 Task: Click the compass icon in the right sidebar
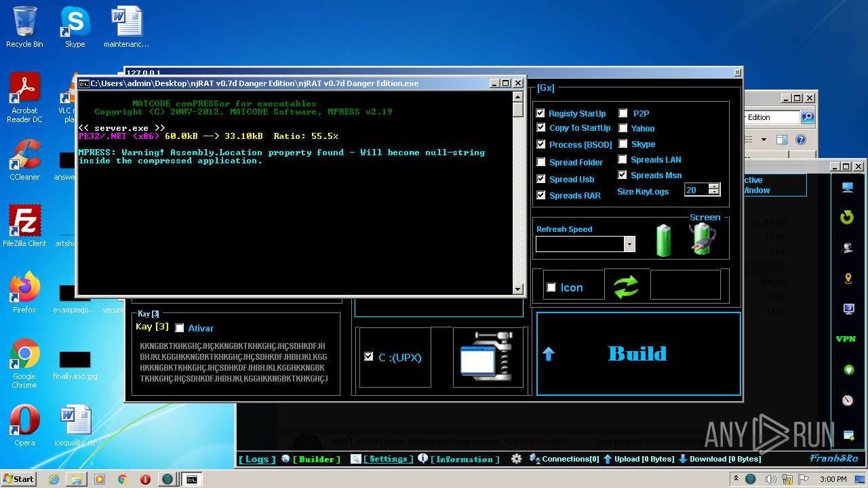tap(848, 400)
